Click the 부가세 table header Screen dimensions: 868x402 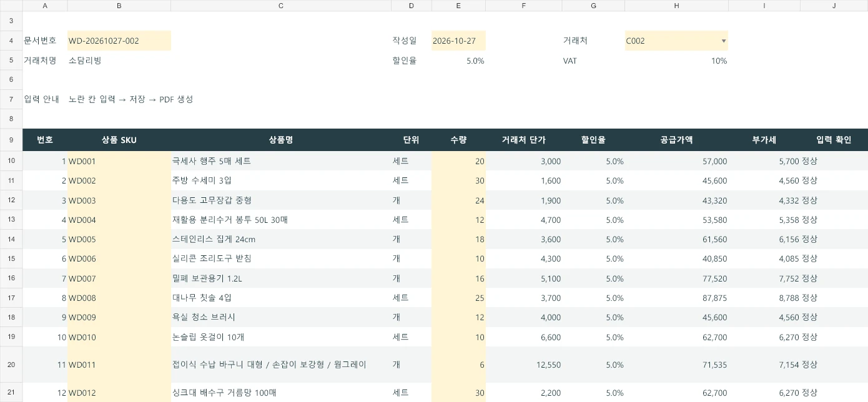pos(764,140)
